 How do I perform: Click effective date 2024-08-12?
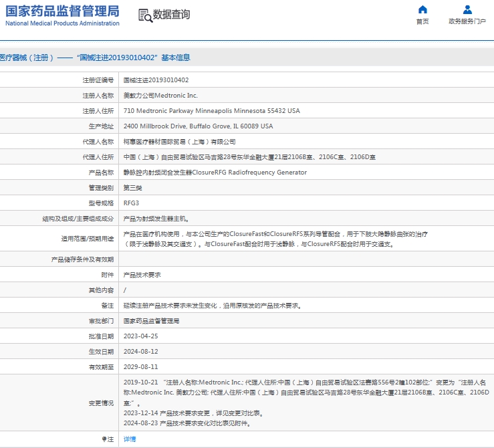point(141,352)
